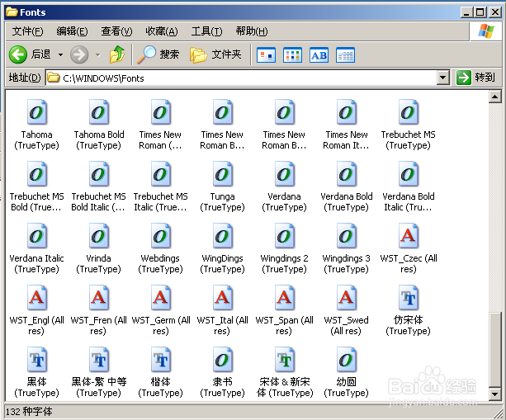This screenshot has width=506, height=420.
Task: Select the 幼圆 (TrueType) font icon
Action: pos(347,360)
